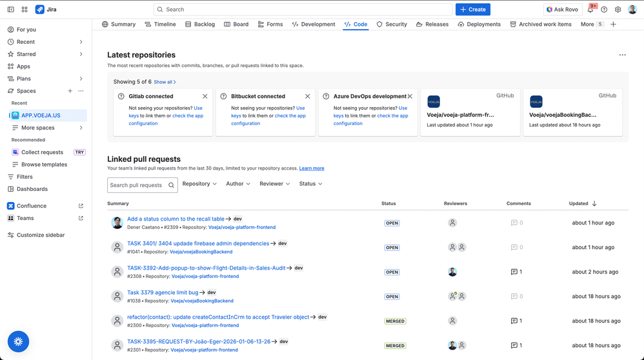
Task: Open 'Task 3379 agencie limit bug' PR
Action: 163,293
